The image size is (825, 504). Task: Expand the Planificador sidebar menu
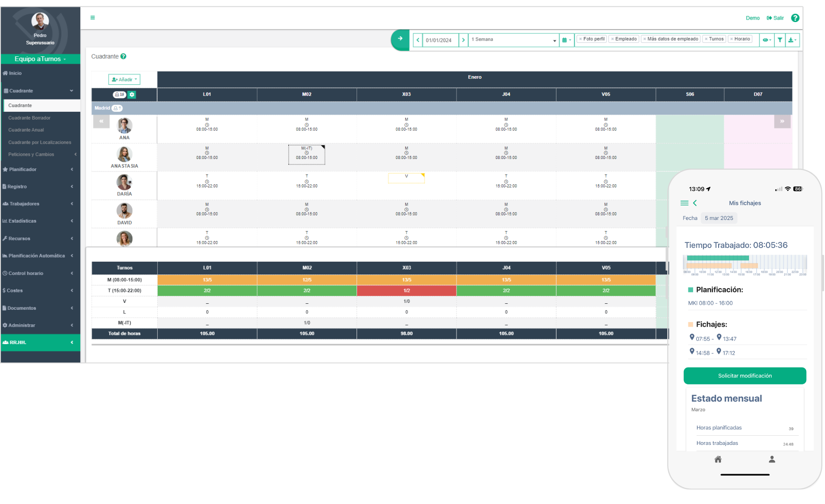click(x=39, y=170)
